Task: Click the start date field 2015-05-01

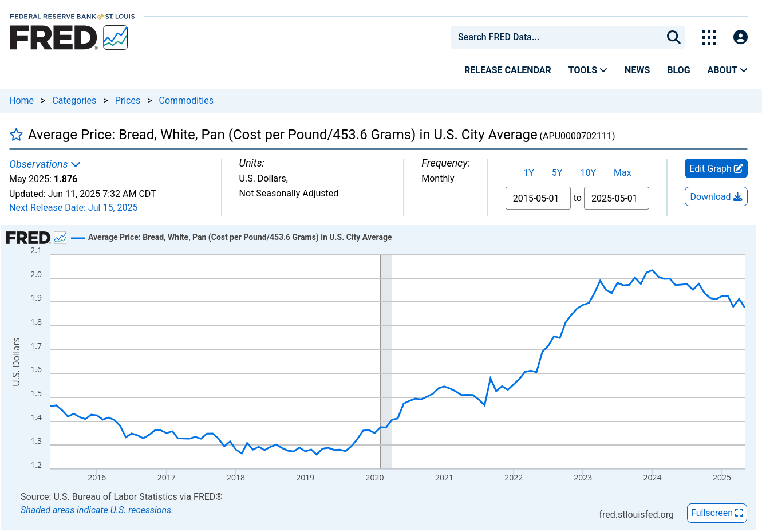Action: coord(538,198)
